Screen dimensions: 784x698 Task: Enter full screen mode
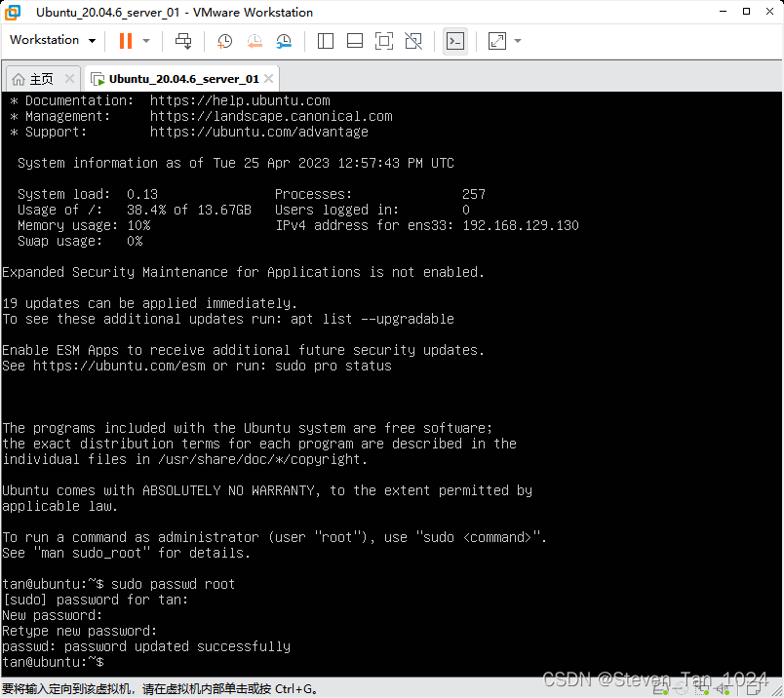tap(384, 41)
